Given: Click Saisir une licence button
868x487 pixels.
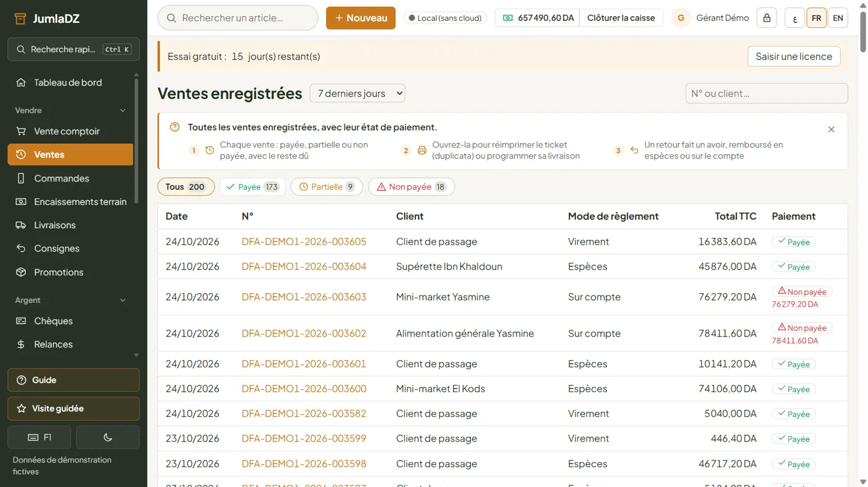Looking at the screenshot, I should pos(794,56).
